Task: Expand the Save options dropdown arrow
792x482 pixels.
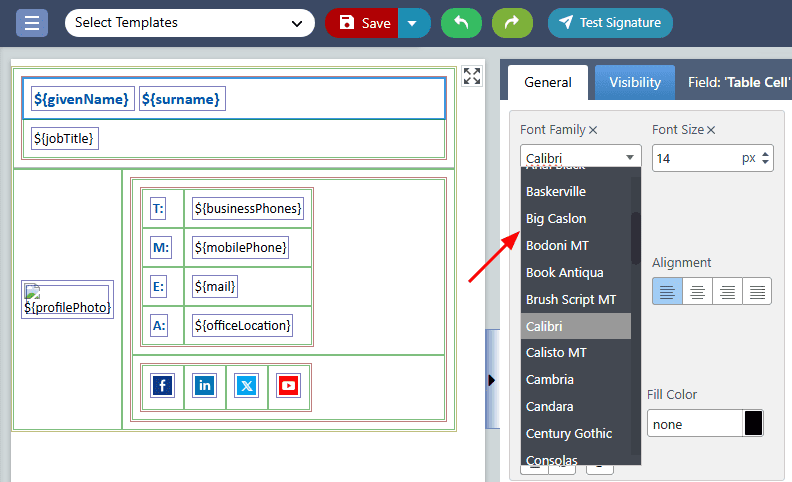Action: tap(414, 22)
